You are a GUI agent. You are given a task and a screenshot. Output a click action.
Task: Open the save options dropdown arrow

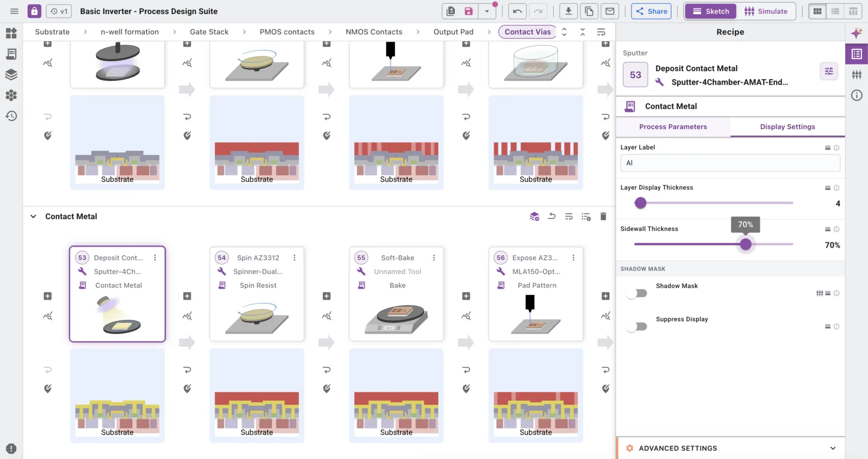487,11
